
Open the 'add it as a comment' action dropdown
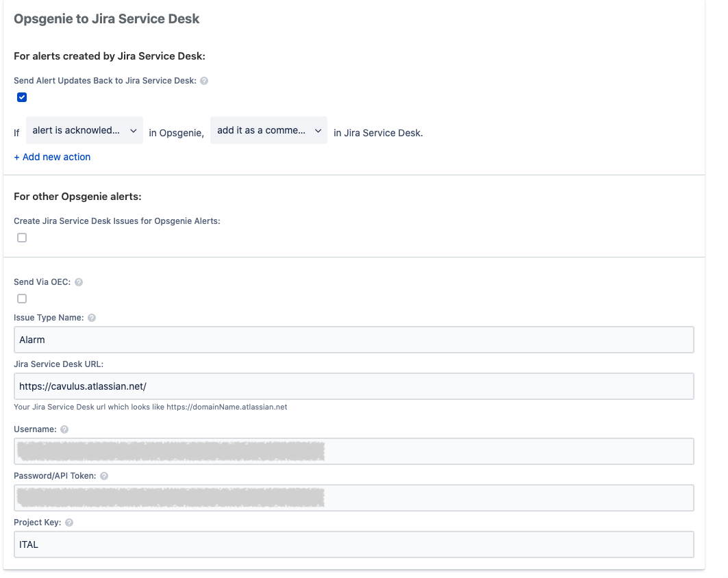tap(269, 130)
